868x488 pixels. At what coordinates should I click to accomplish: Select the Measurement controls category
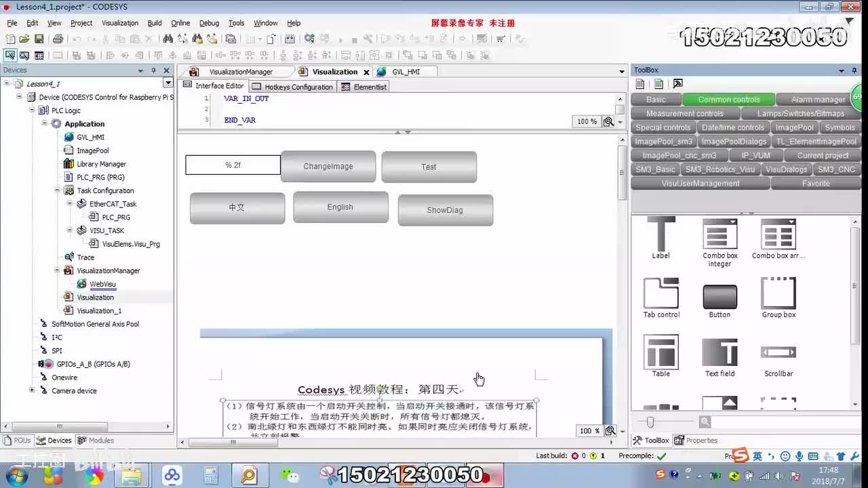tap(685, 114)
